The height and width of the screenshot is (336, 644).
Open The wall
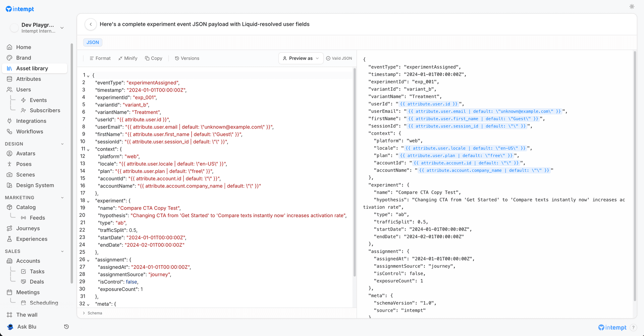pyautogui.click(x=35, y=315)
